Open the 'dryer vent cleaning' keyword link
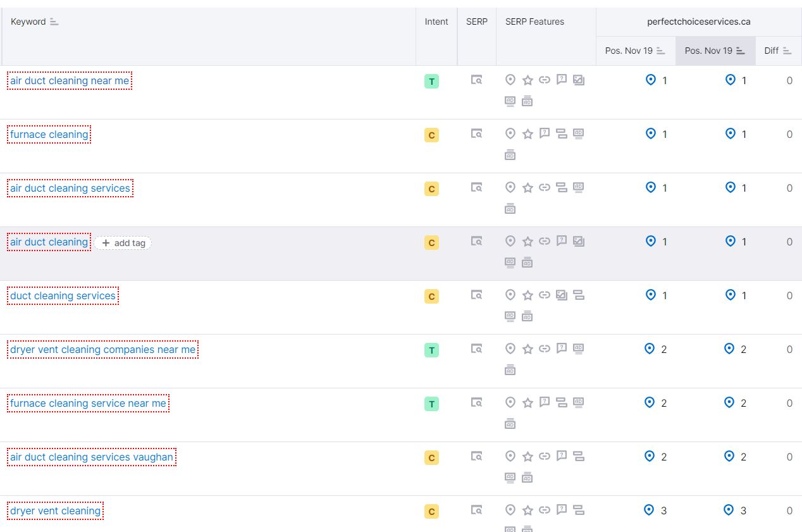Image resolution: width=802 pixels, height=532 pixels. click(55, 510)
